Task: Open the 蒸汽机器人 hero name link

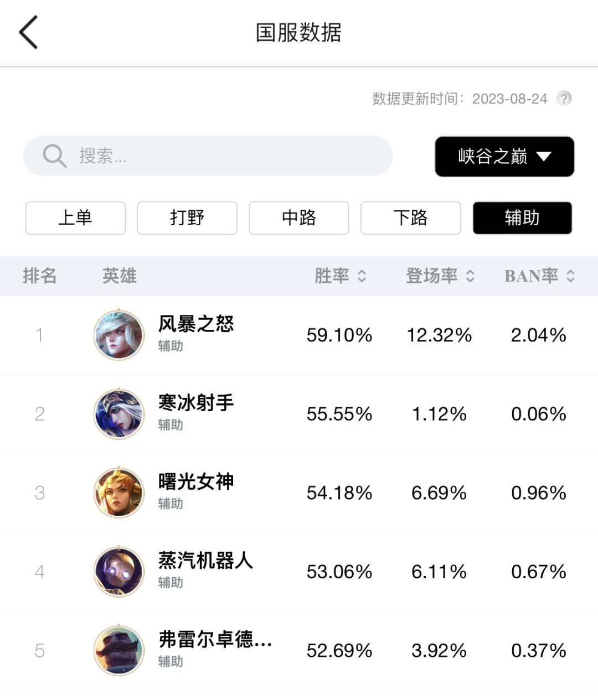Action: 205,561
